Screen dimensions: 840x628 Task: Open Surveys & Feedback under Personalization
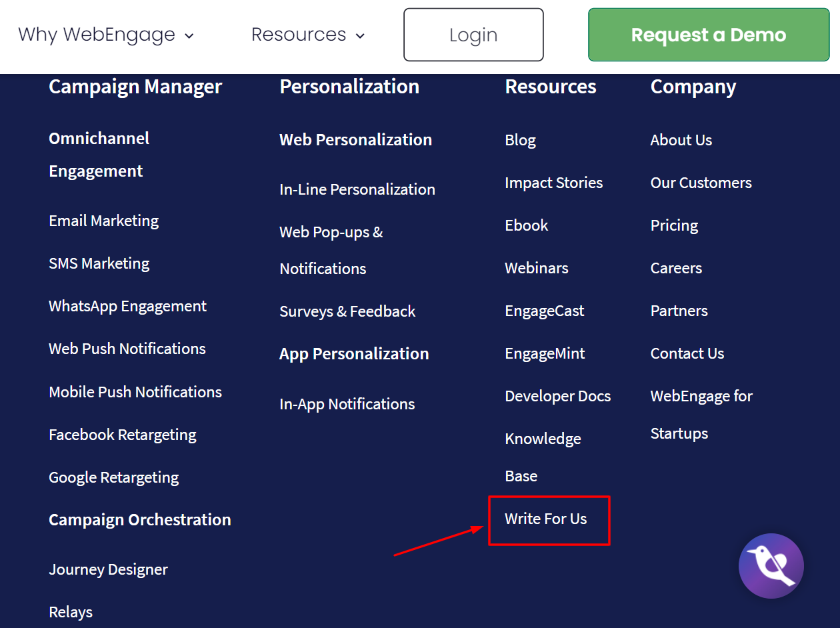point(347,311)
